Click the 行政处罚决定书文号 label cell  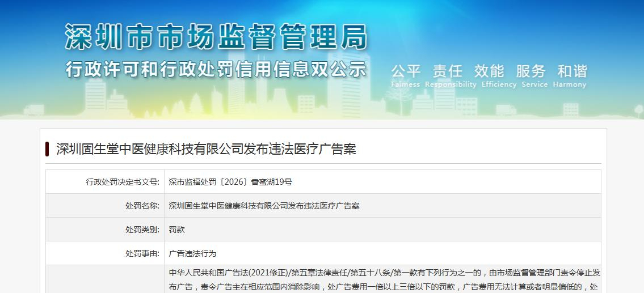[x=105, y=182]
